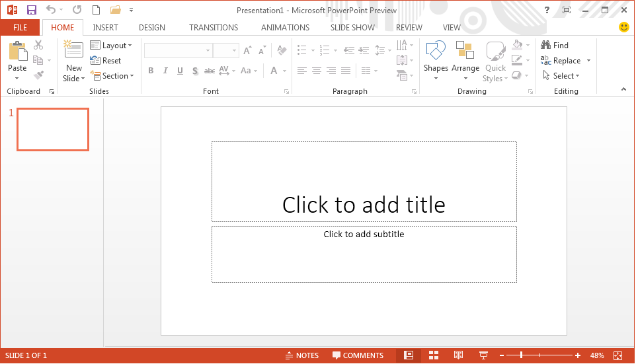Select slide 1 thumbnail
This screenshot has height=364, width=636.
53,129
